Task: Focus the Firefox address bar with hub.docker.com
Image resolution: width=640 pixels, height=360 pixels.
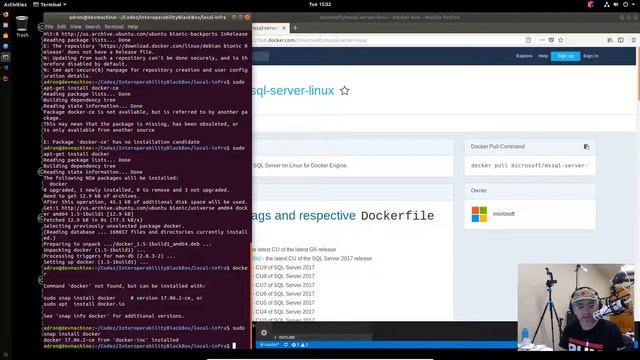Action: (x=388, y=40)
